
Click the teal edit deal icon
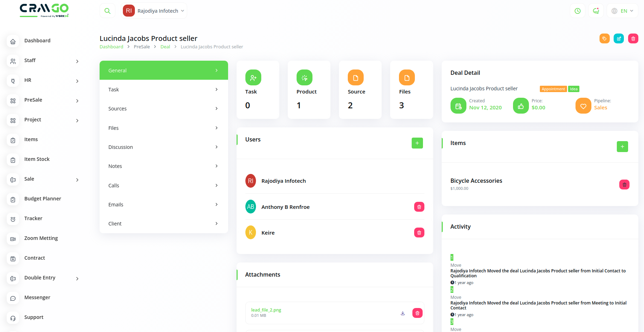[x=619, y=38]
